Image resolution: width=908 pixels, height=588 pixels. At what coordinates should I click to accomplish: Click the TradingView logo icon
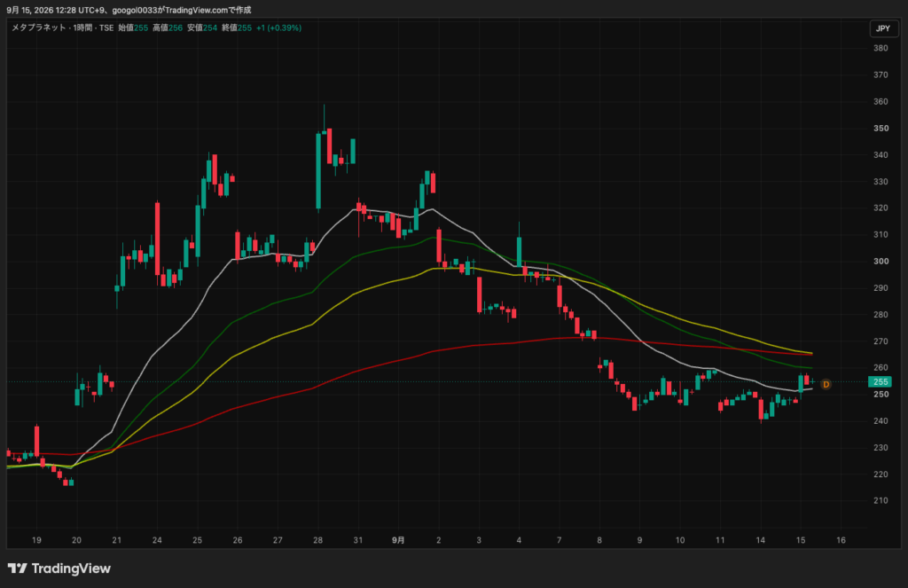tap(18, 568)
